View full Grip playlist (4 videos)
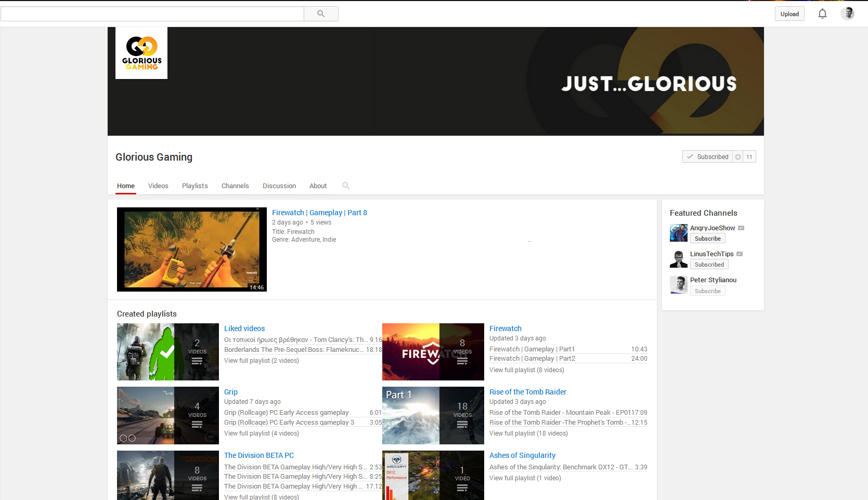 262,433
